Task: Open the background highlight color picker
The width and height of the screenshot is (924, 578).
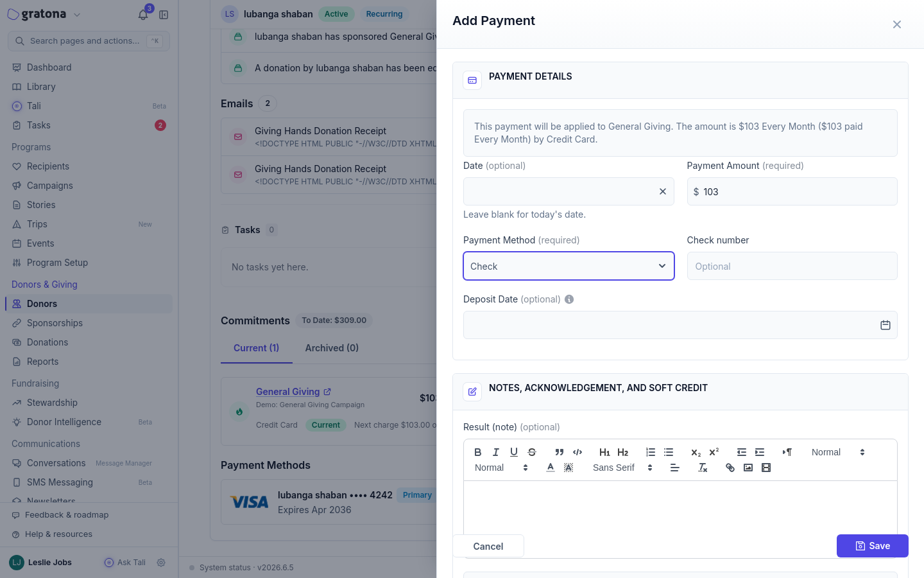Action: point(569,468)
